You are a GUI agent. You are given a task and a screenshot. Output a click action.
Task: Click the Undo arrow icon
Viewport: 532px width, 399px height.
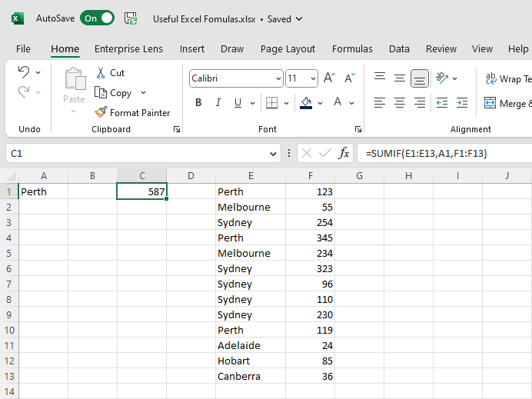24,72
